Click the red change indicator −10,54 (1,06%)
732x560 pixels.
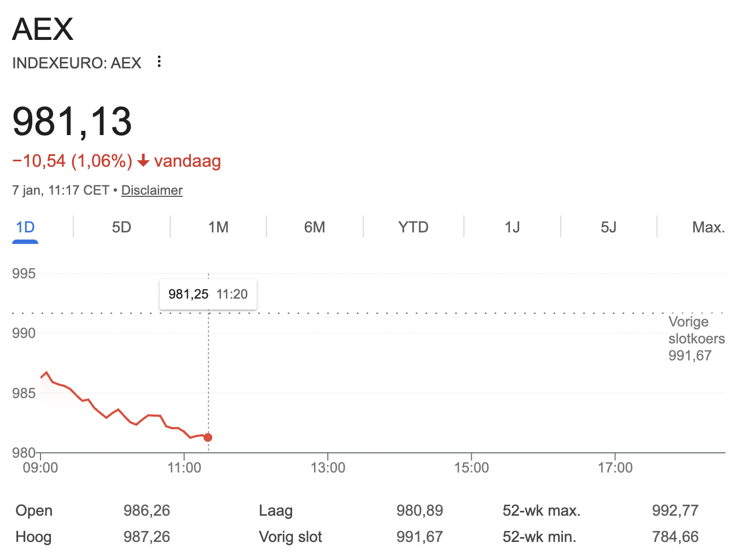[72, 161]
